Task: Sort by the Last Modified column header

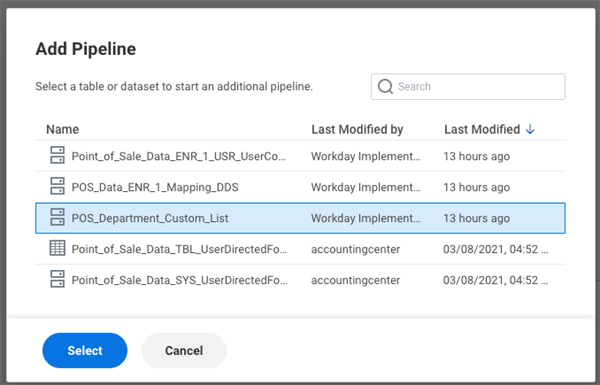Action: click(482, 129)
